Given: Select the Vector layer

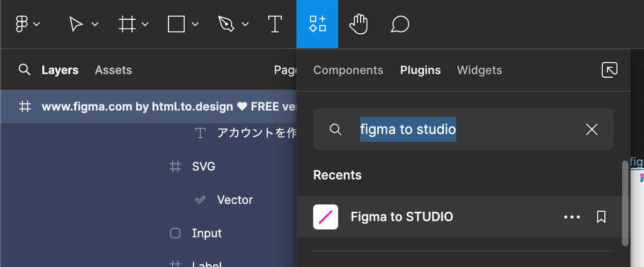Looking at the screenshot, I should (235, 200).
